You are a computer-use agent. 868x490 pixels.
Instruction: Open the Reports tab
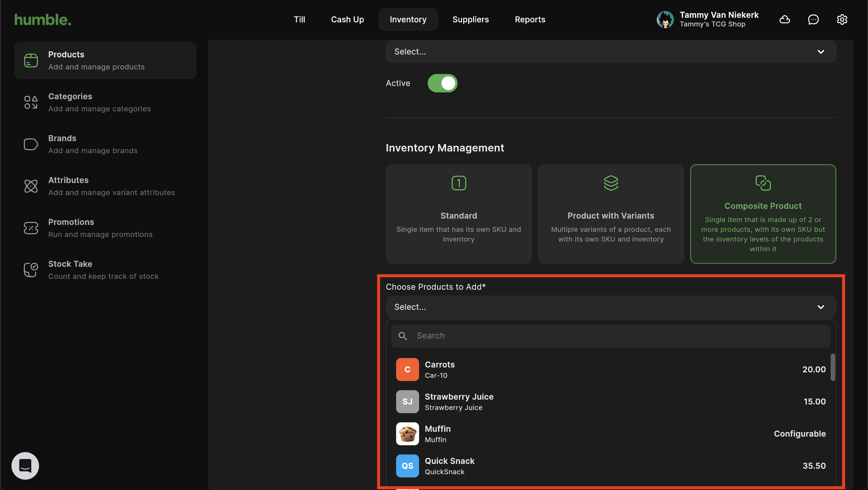[530, 20]
